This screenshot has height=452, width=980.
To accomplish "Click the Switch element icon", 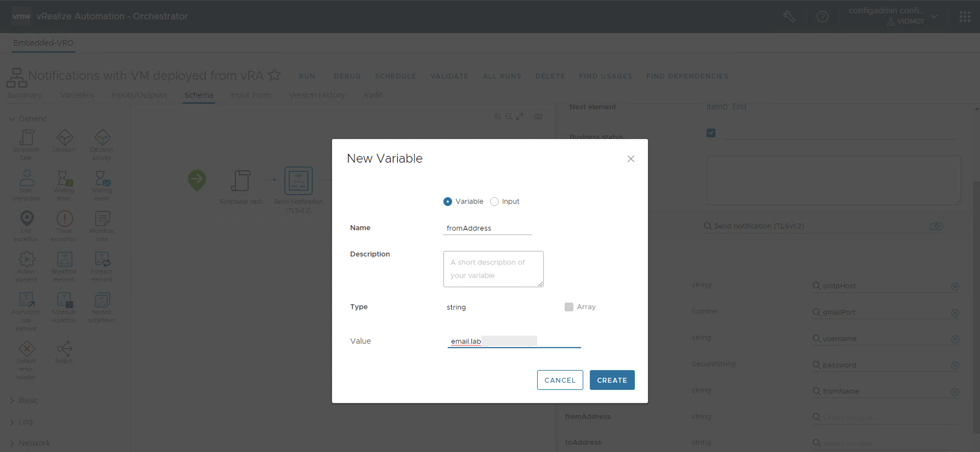I will [64, 348].
